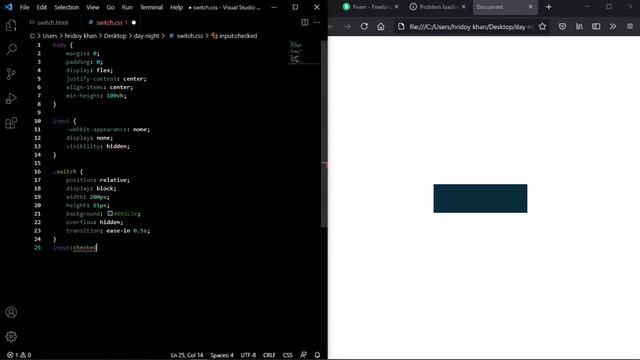This screenshot has width=640, height=360.
Task: Click the editor vertical scrollbar
Action: pyautogui.click(x=324, y=134)
